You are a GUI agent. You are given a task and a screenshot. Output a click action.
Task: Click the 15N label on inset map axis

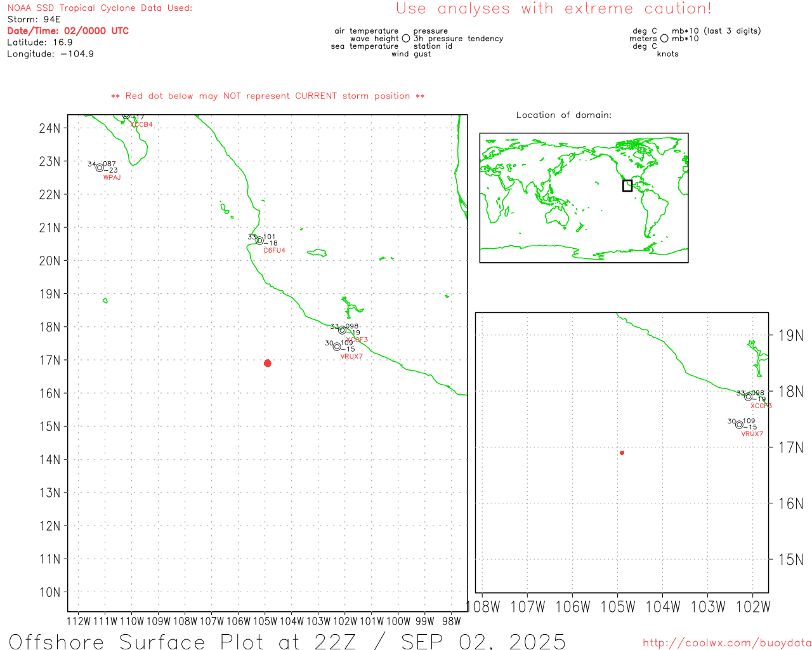[791, 560]
